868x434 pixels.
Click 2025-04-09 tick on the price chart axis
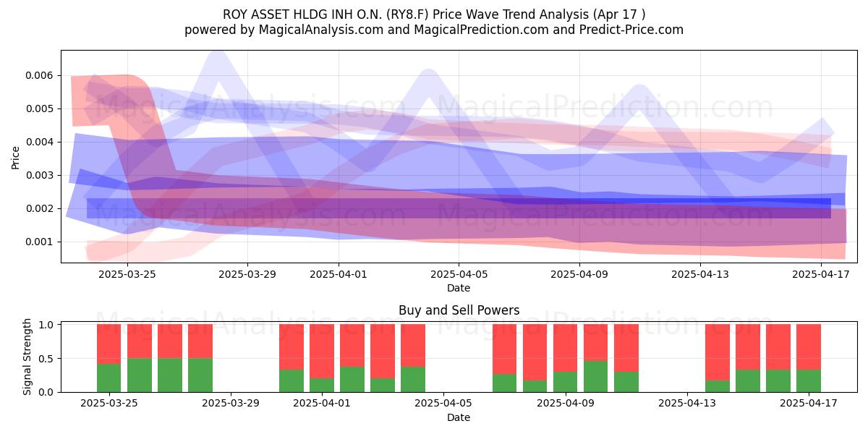pyautogui.click(x=579, y=274)
